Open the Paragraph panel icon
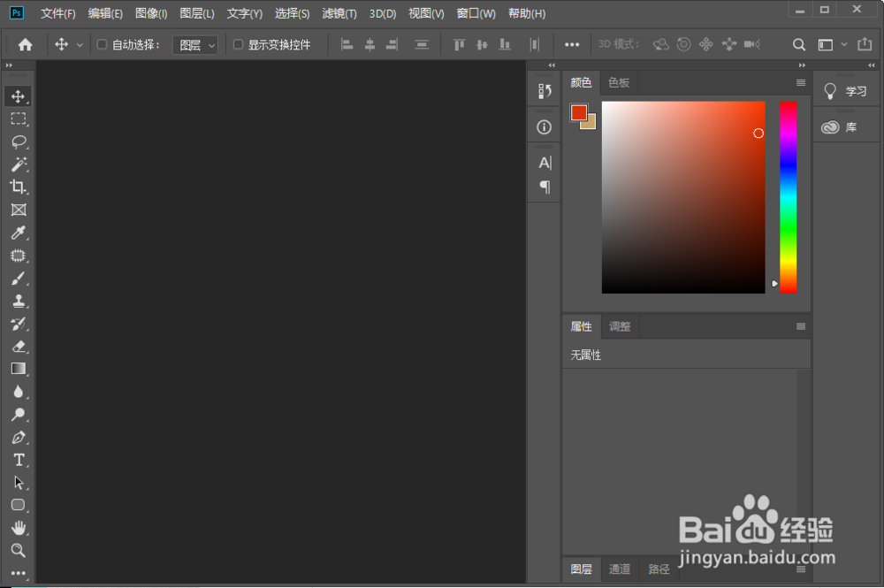 point(545,187)
